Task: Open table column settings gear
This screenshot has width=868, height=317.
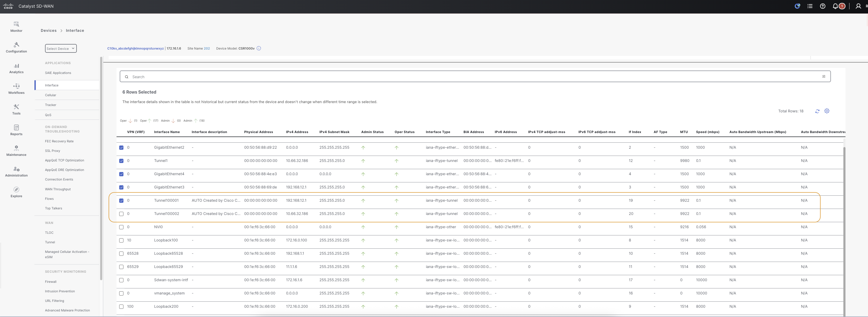Action: [827, 111]
